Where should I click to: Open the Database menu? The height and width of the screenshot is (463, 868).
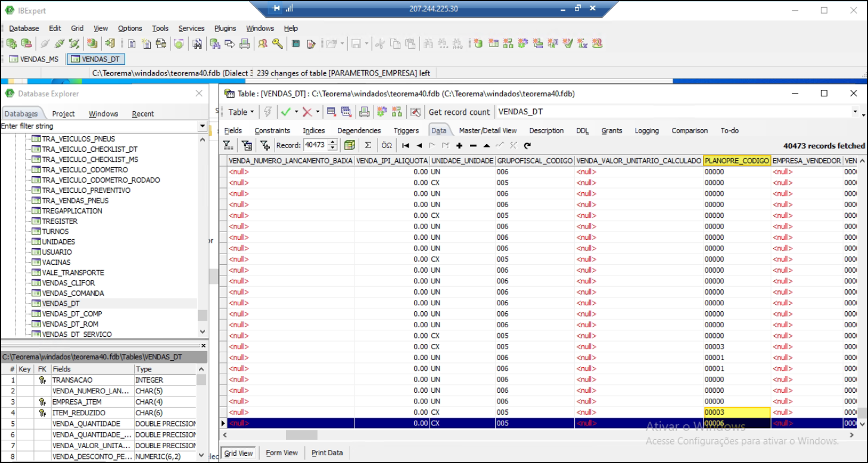(24, 28)
